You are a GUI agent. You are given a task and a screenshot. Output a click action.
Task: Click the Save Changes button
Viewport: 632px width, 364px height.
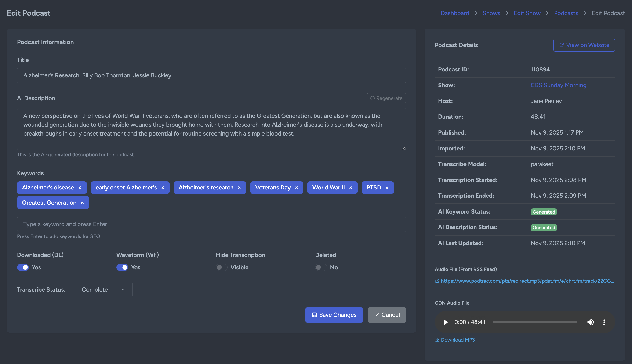point(334,315)
